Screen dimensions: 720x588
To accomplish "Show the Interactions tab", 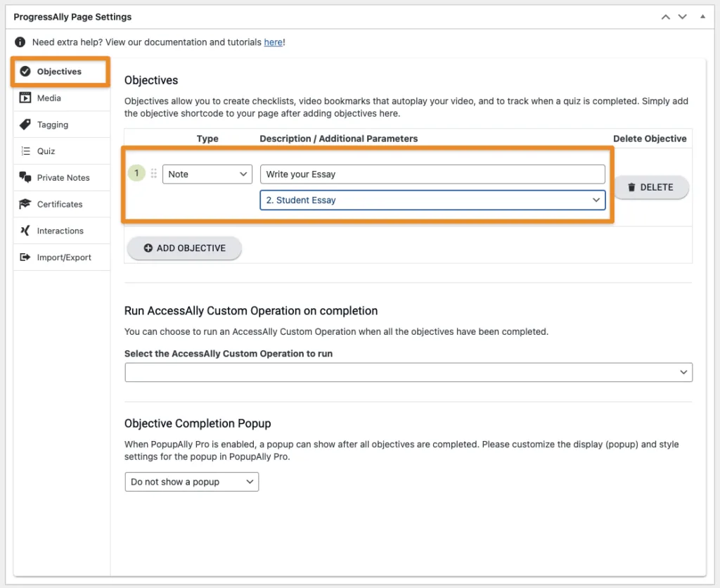I will tap(62, 231).
